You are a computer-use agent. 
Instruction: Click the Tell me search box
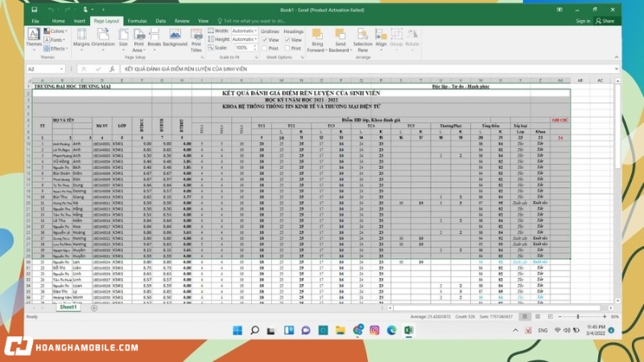coord(252,21)
